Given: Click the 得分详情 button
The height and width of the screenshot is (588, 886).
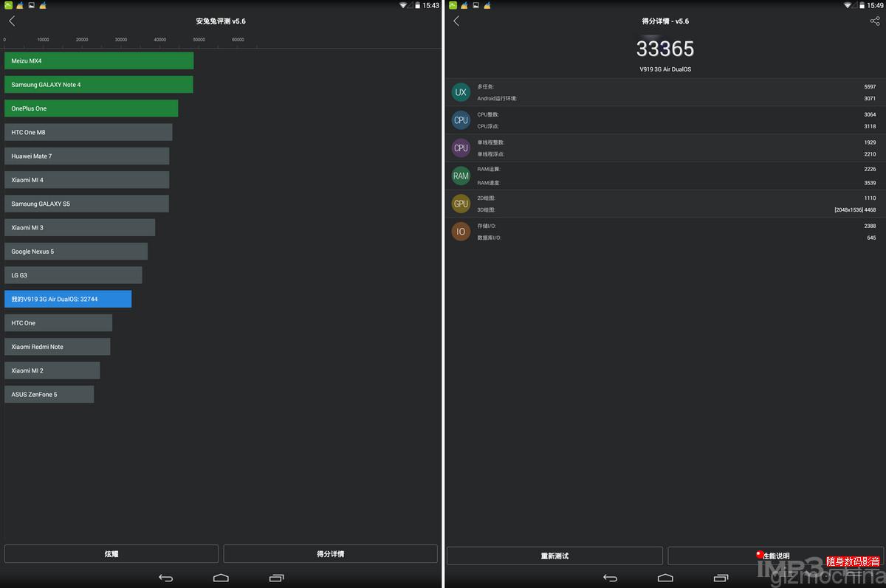Looking at the screenshot, I should (x=331, y=554).
